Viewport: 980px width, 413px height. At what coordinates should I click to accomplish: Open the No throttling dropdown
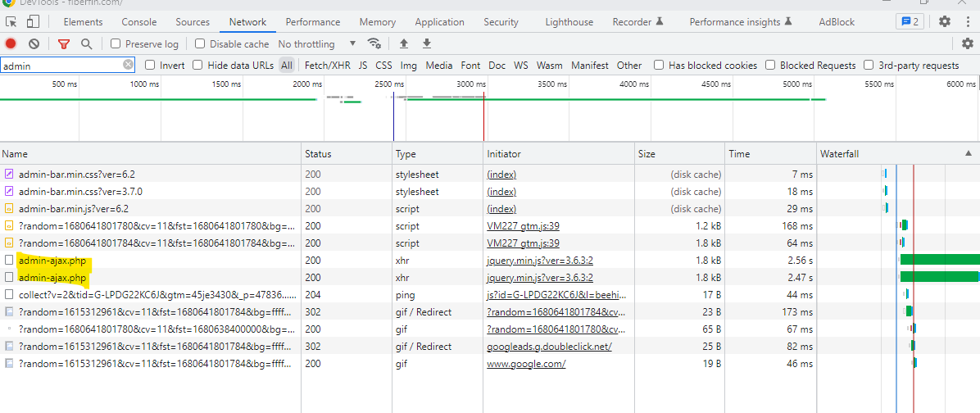pyautogui.click(x=317, y=43)
